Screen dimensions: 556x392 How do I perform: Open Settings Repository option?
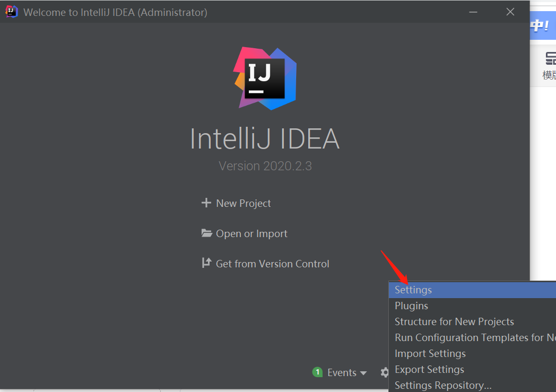coord(443,385)
